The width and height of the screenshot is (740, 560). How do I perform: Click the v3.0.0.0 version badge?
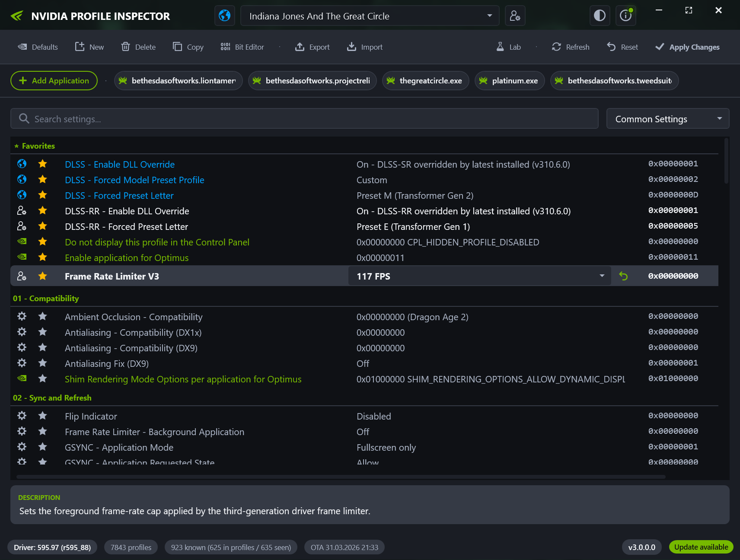pyautogui.click(x=642, y=547)
